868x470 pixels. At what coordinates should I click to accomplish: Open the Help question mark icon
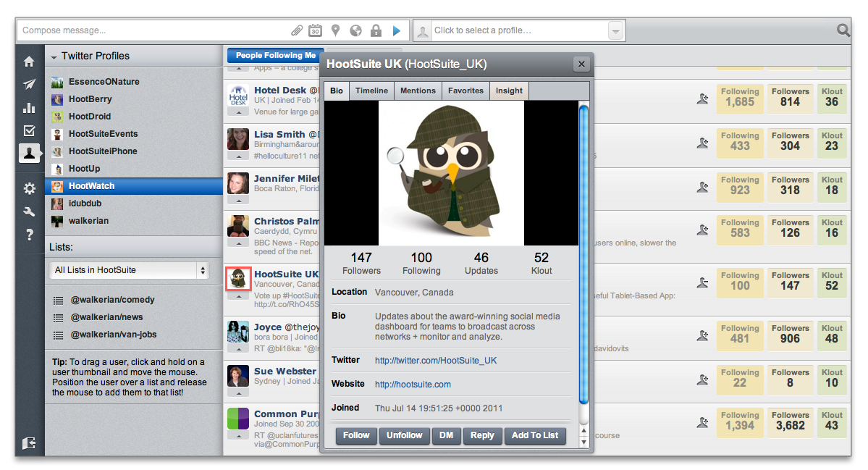coord(30,235)
